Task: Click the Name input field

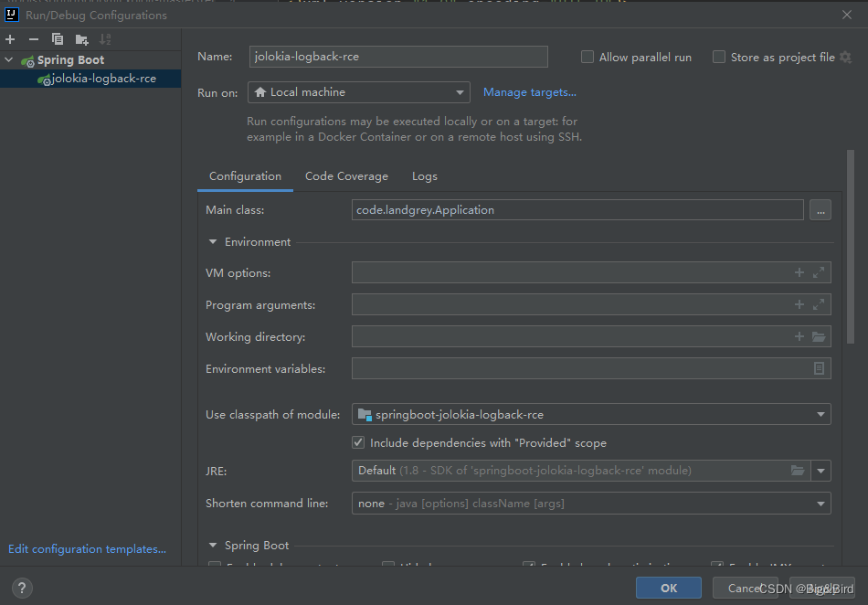Action: [398, 57]
